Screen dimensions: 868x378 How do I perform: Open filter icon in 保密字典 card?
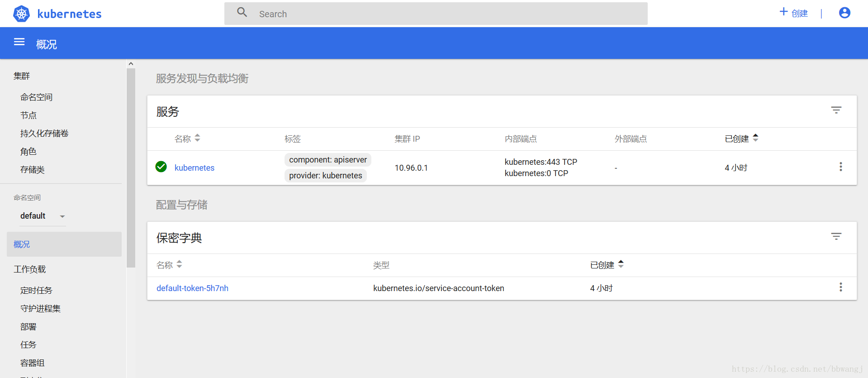(x=836, y=236)
